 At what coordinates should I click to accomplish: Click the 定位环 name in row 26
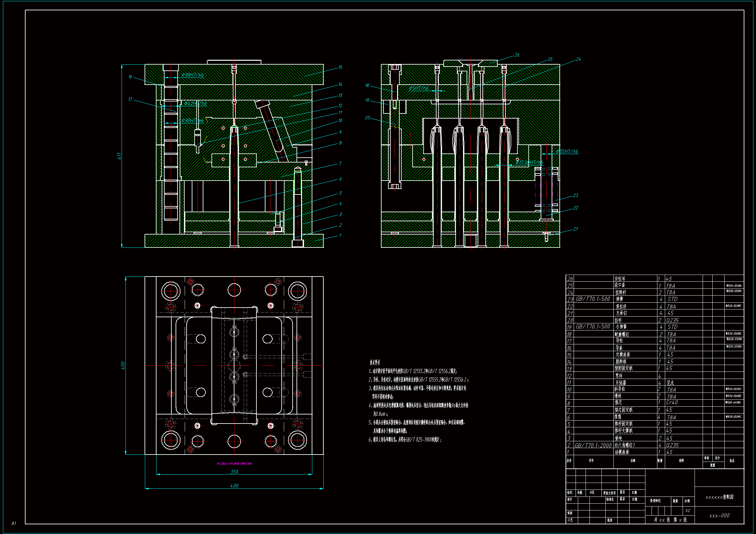[x=620, y=279]
